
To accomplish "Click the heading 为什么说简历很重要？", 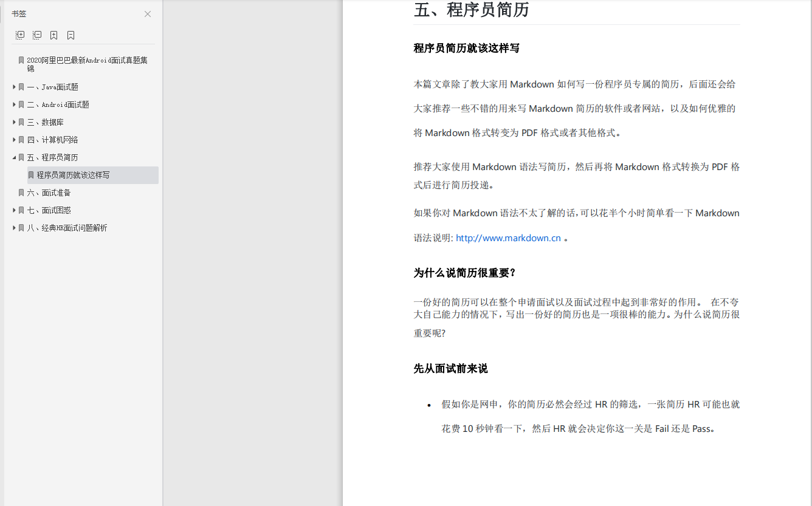I will (465, 273).
